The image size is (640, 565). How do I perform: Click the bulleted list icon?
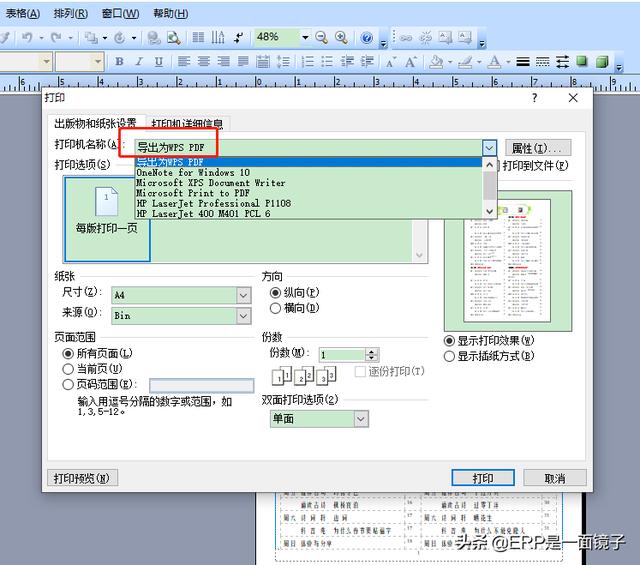[x=327, y=62]
